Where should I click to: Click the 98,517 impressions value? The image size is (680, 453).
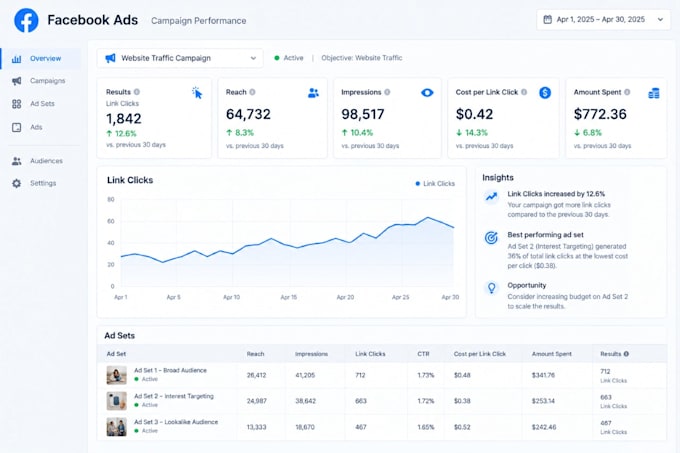(363, 114)
